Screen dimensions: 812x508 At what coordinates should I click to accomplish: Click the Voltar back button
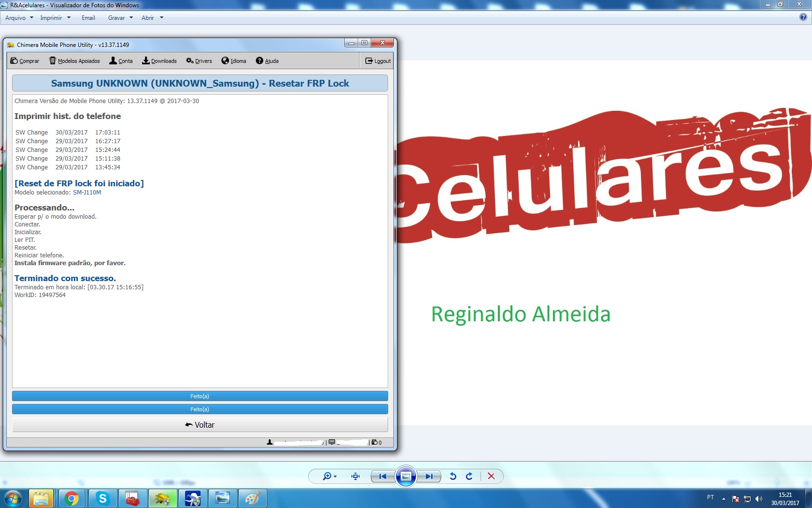[200, 425]
